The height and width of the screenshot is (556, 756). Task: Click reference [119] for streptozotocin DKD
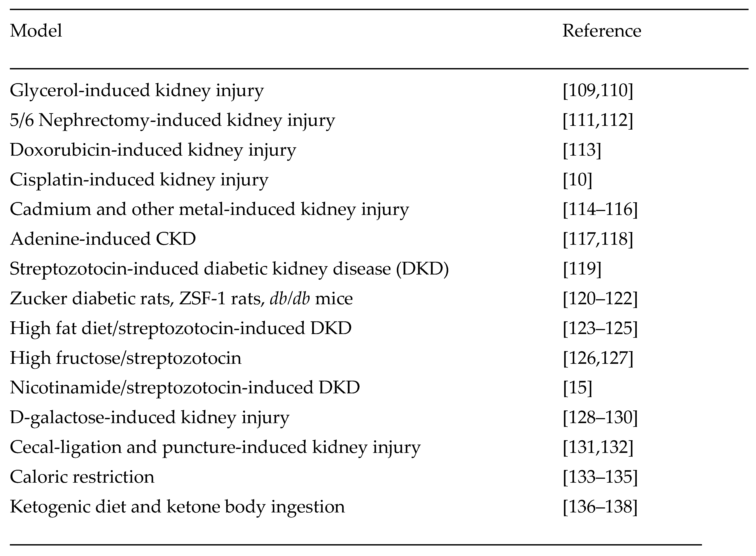pyautogui.click(x=582, y=269)
